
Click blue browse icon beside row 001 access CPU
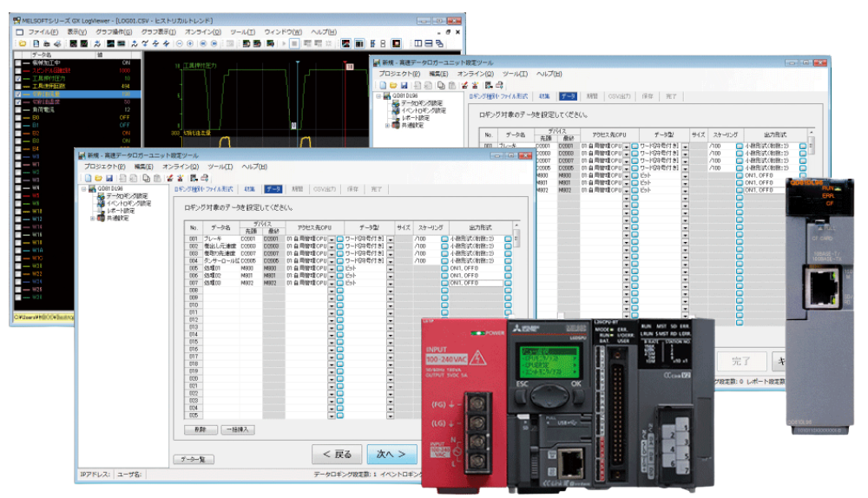click(x=340, y=238)
